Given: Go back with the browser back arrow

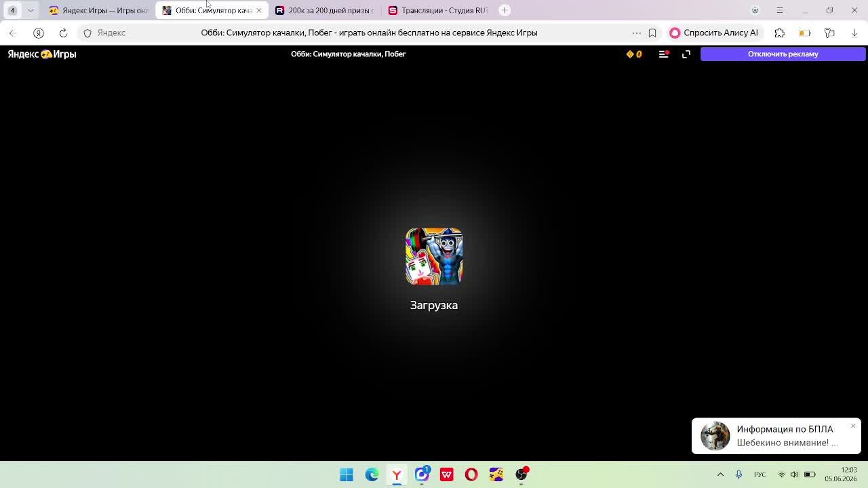Looking at the screenshot, I should [x=13, y=33].
